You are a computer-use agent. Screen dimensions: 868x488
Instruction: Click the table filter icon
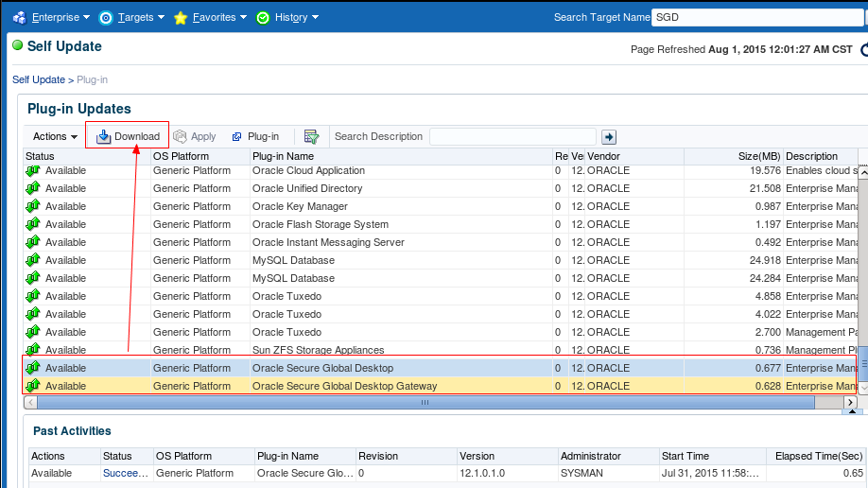click(312, 136)
